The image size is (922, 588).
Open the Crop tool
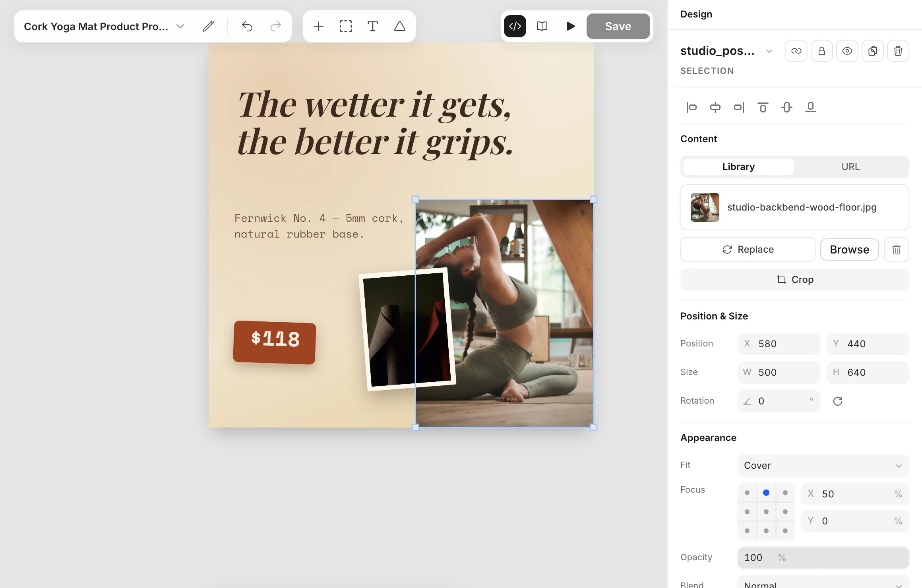795,280
